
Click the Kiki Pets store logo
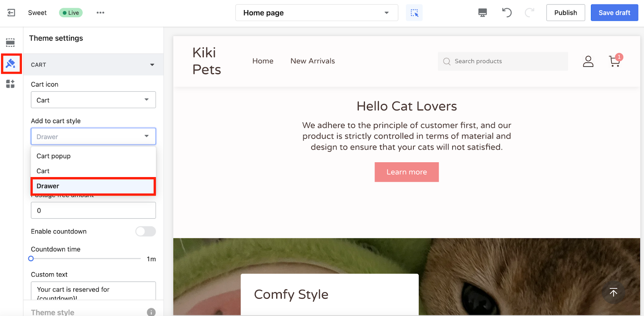(206, 61)
